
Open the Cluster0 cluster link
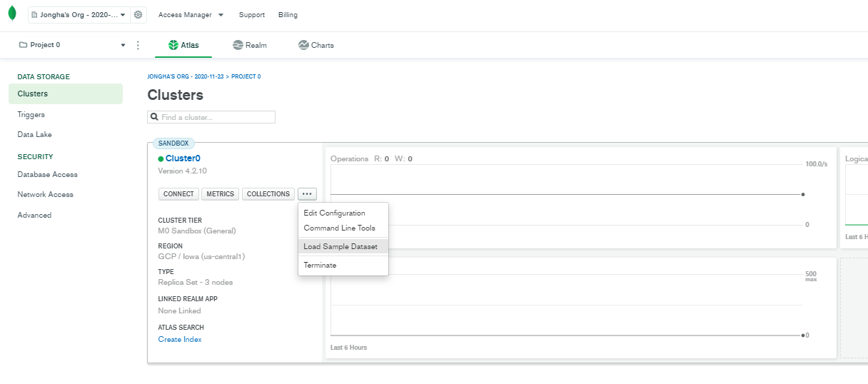[x=183, y=158]
